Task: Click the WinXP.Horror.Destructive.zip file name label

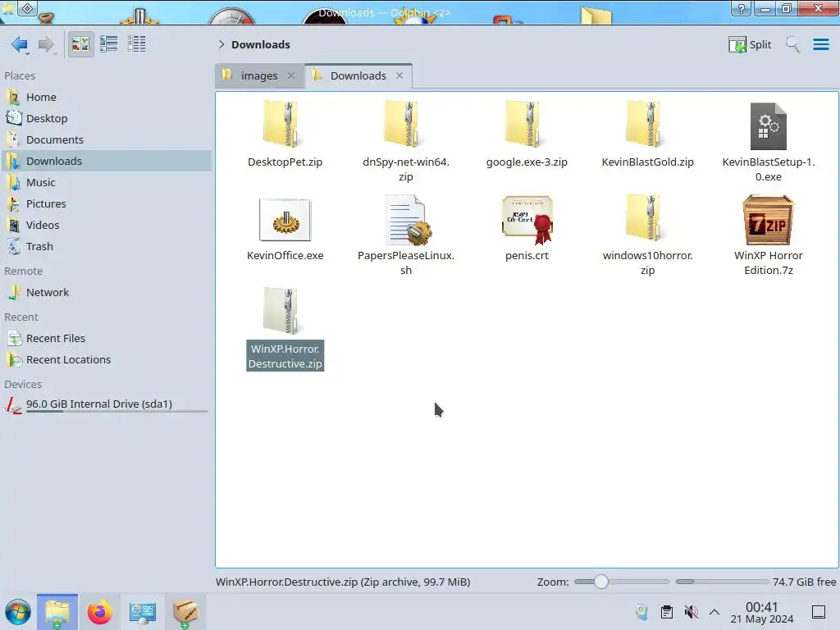Action: (285, 356)
